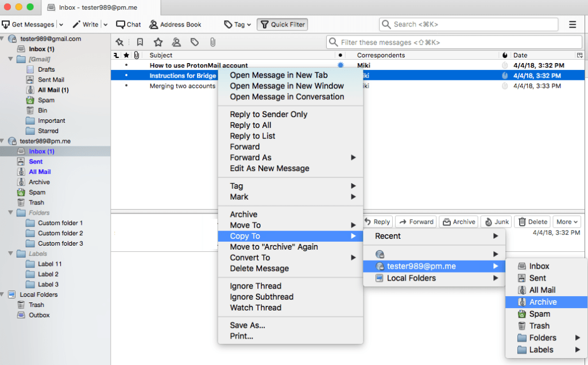The image size is (588, 365).
Task: Open Custom folder 2
Action: pyautogui.click(x=60, y=233)
